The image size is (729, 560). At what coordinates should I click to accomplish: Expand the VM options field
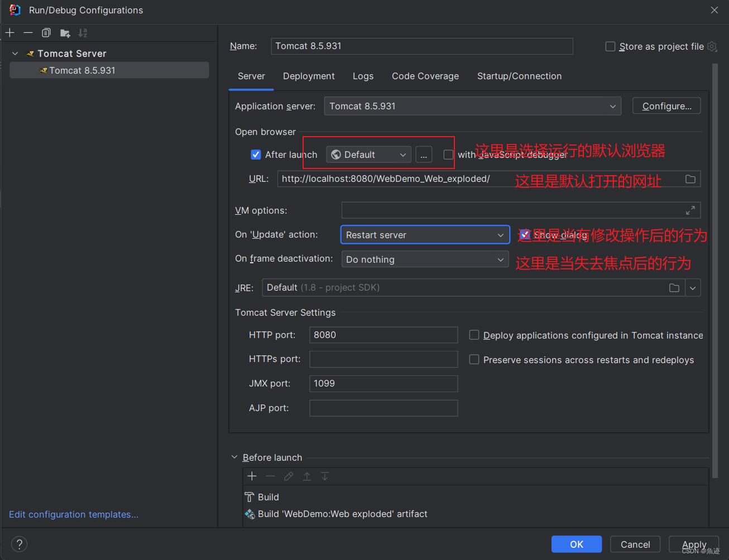coord(690,210)
